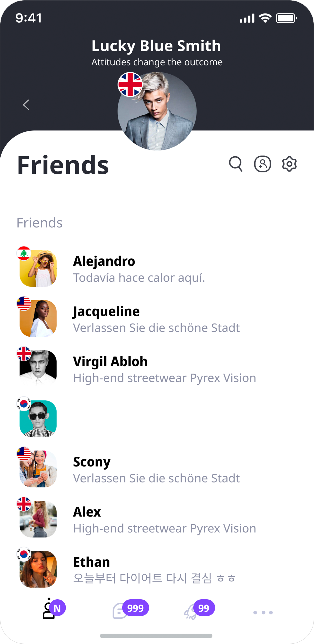This screenshot has width=314, height=644.
Task: Tap the unnamed friend's teal avatar
Action: pyautogui.click(x=38, y=419)
